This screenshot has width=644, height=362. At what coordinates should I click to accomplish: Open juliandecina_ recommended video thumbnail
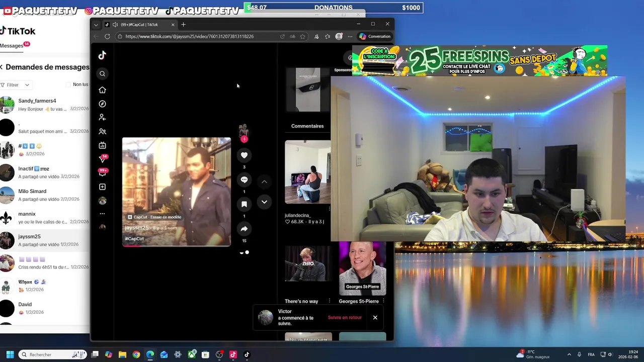307,171
